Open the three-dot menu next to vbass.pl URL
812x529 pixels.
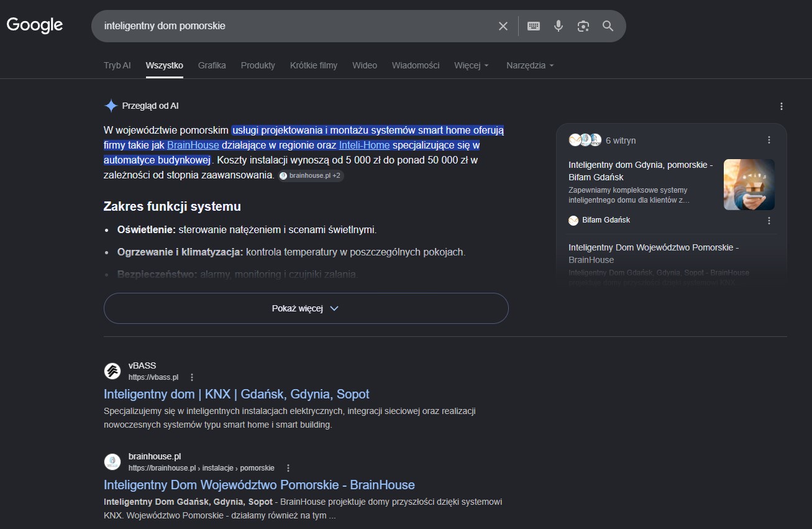[192, 377]
